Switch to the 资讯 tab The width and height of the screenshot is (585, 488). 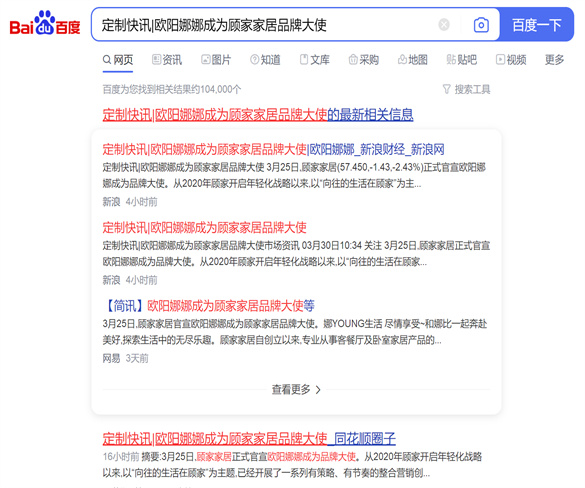[167, 60]
